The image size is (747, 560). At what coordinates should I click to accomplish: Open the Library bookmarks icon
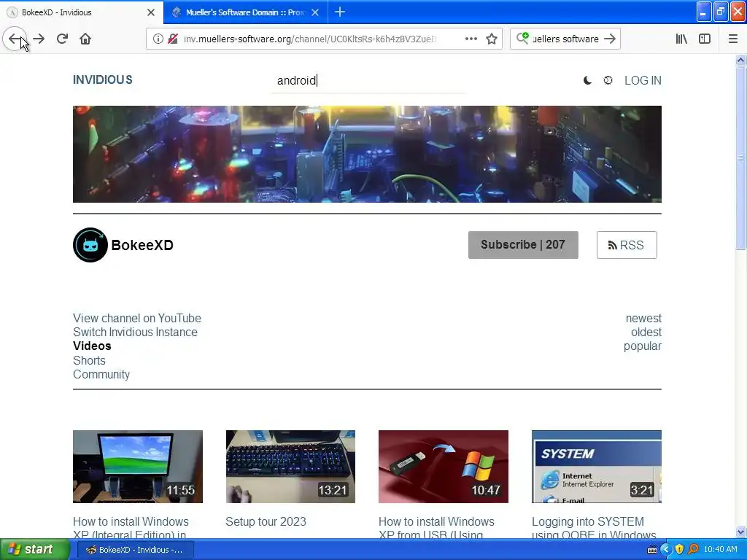[x=681, y=39]
